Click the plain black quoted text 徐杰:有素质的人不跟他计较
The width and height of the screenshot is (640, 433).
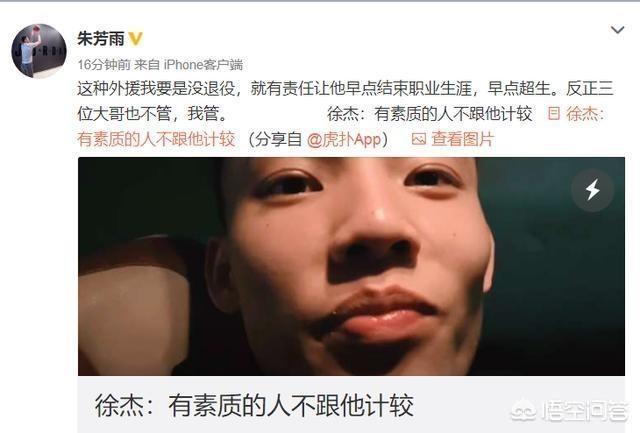(x=429, y=114)
